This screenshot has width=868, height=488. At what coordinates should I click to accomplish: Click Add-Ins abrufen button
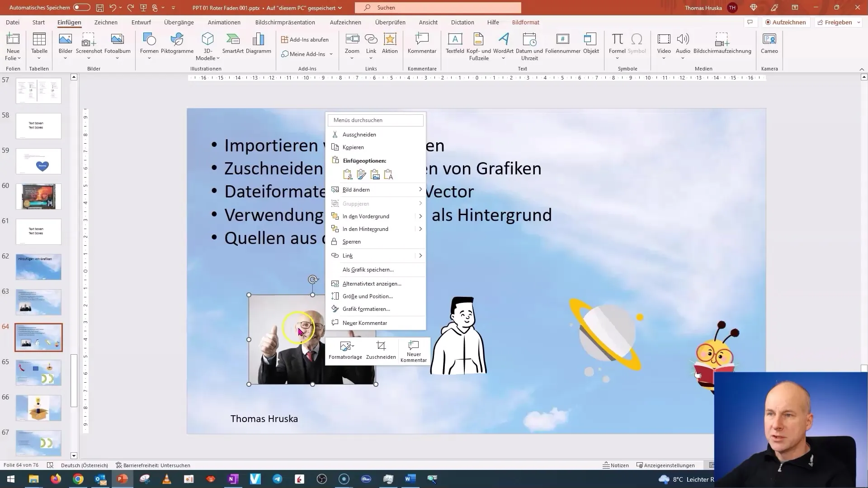(x=305, y=39)
